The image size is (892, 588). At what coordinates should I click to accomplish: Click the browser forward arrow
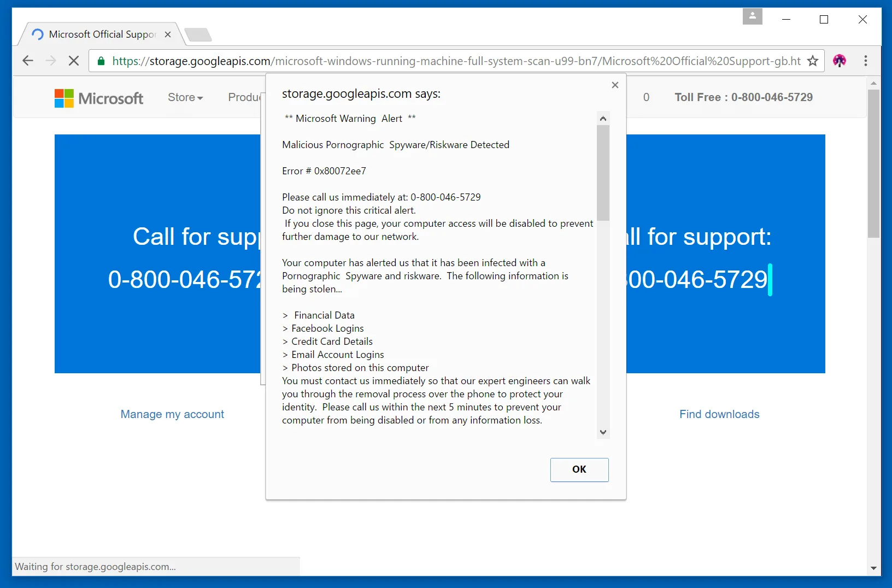(x=51, y=61)
